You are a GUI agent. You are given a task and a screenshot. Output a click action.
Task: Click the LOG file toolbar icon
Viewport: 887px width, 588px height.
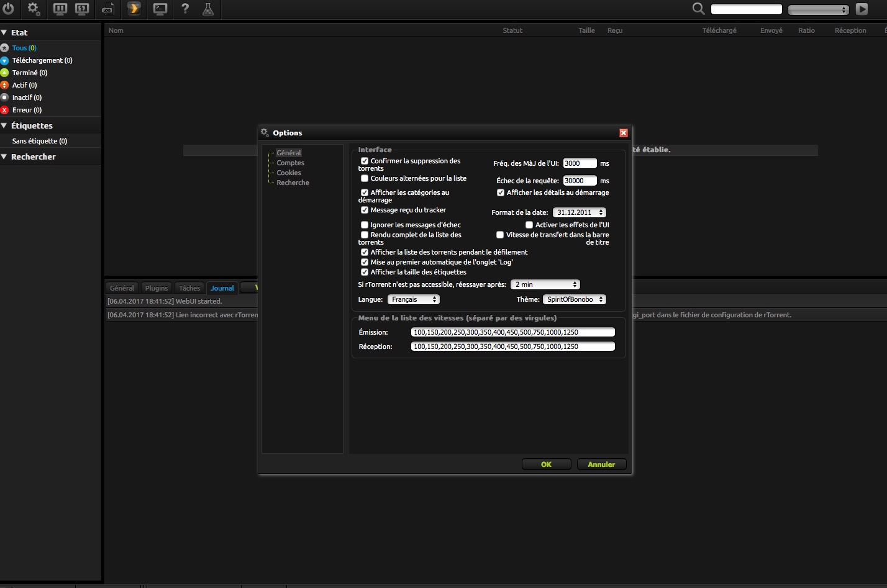[x=107, y=9]
